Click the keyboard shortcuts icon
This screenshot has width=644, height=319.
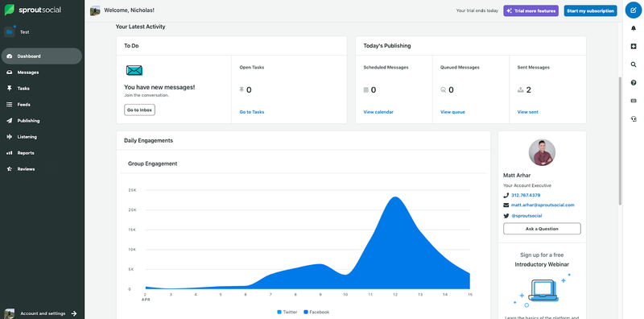pyautogui.click(x=634, y=101)
